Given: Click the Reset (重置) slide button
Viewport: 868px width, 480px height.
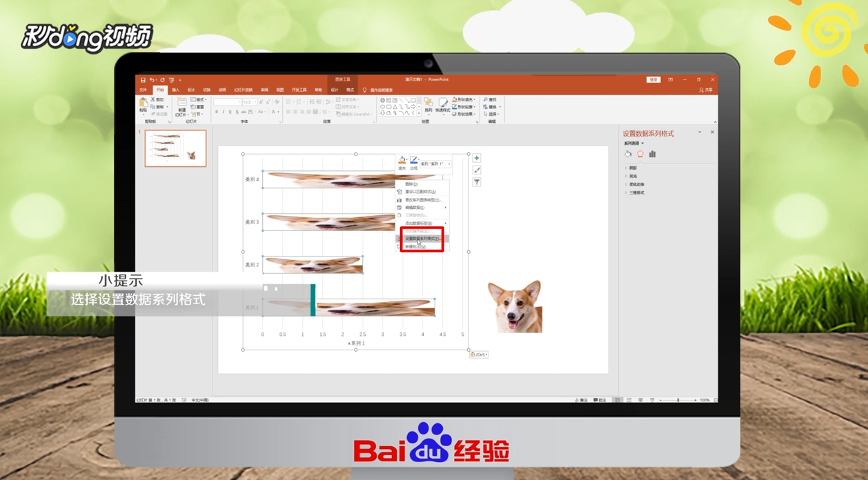Looking at the screenshot, I should (197, 107).
